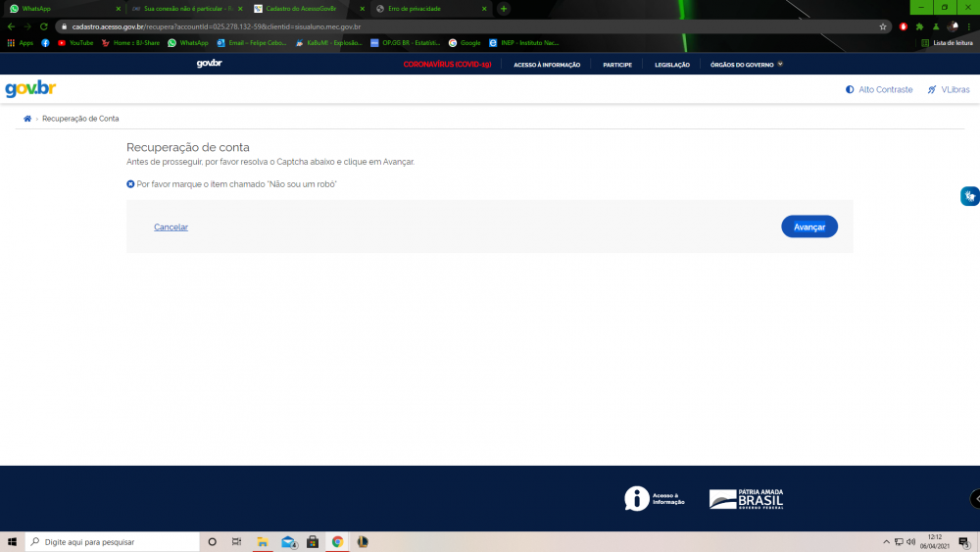Go back in browser history
Viewport: 980px width, 552px height.
[11, 26]
